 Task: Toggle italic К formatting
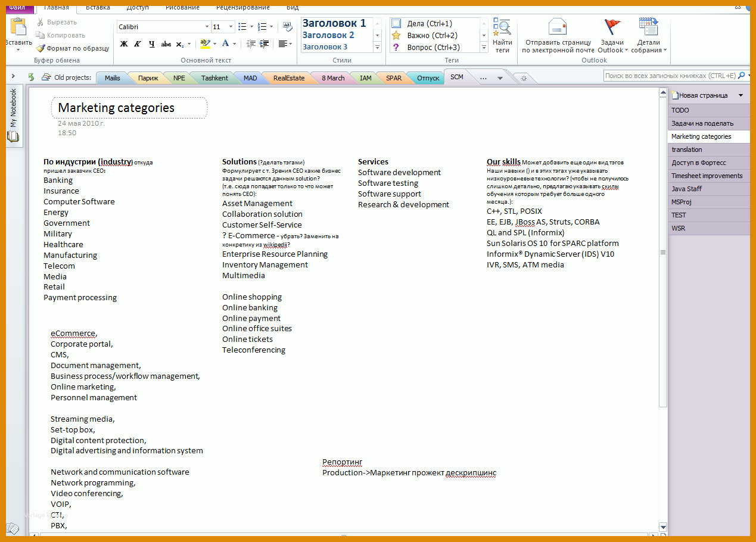138,43
